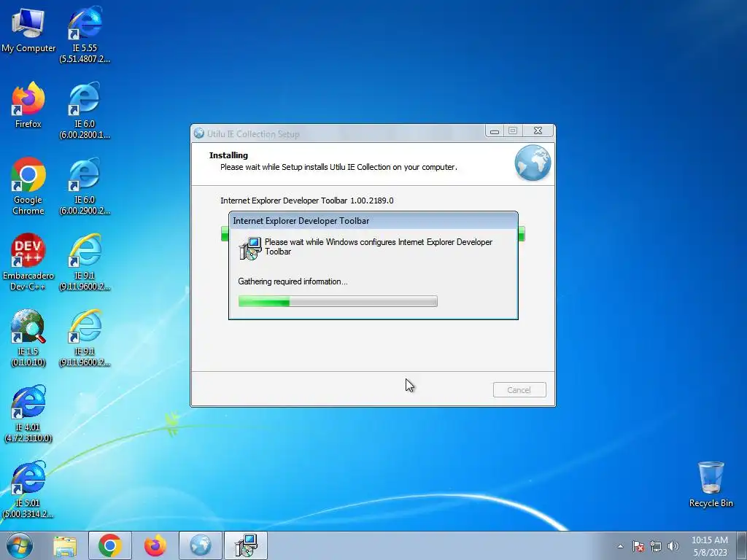Viewport: 747px width, 560px height.
Task: Open the Windows Start menu orb
Action: click(x=20, y=545)
